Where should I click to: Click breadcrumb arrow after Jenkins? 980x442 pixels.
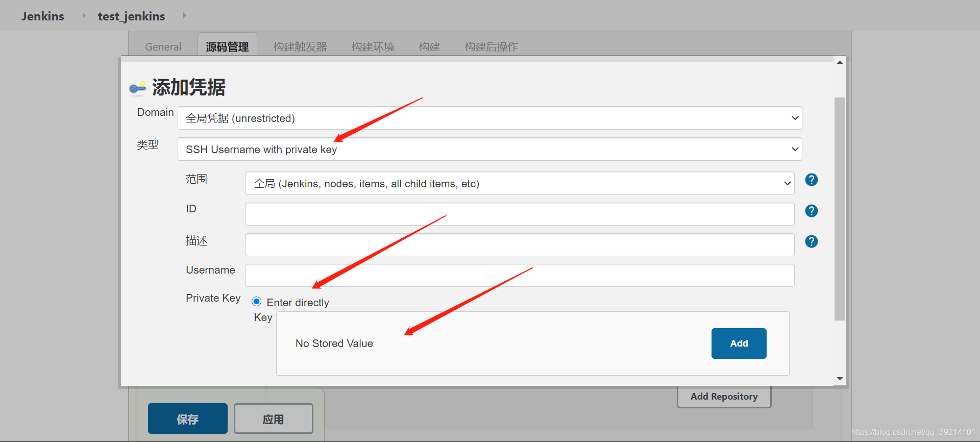pos(84,15)
